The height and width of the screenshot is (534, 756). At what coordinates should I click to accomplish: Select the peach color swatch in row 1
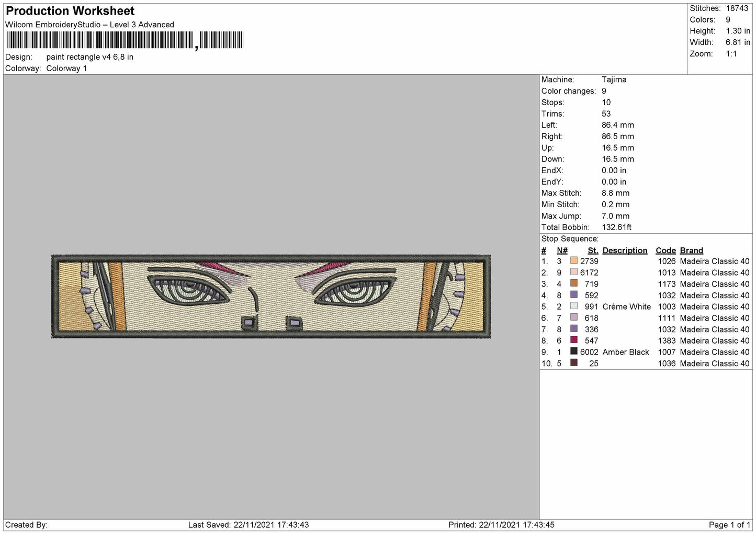pos(574,261)
